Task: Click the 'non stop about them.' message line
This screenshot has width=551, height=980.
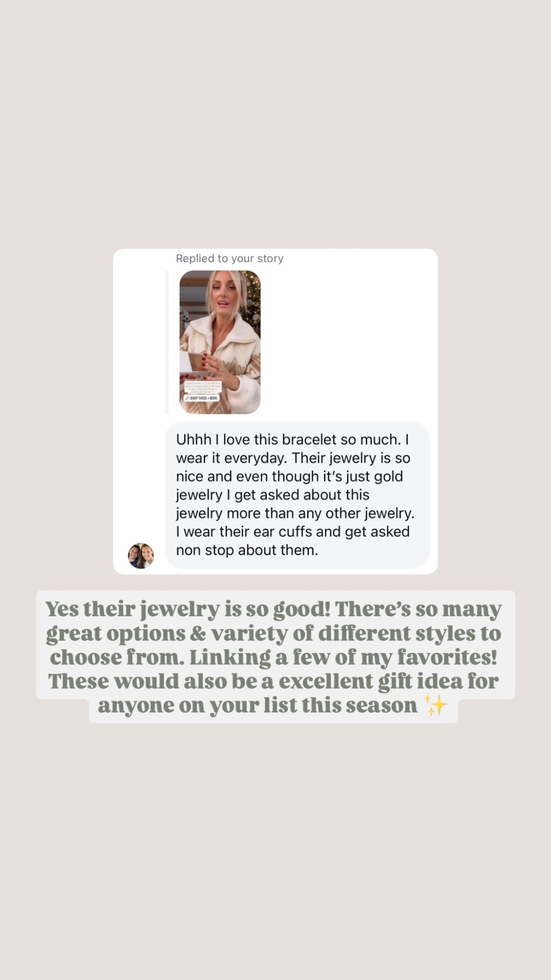Action: [247, 550]
